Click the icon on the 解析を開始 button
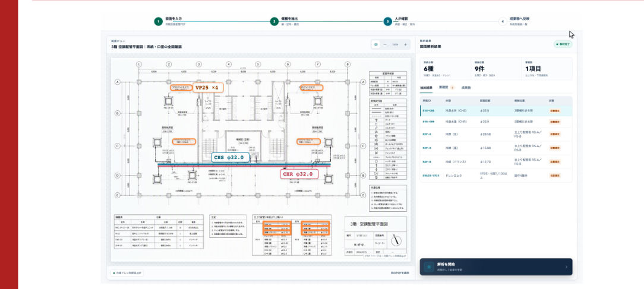Screen dimensions: 644x289 430,267
